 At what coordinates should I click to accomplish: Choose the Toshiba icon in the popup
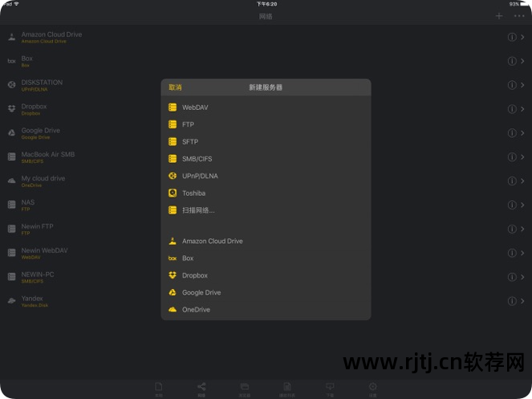point(173,193)
